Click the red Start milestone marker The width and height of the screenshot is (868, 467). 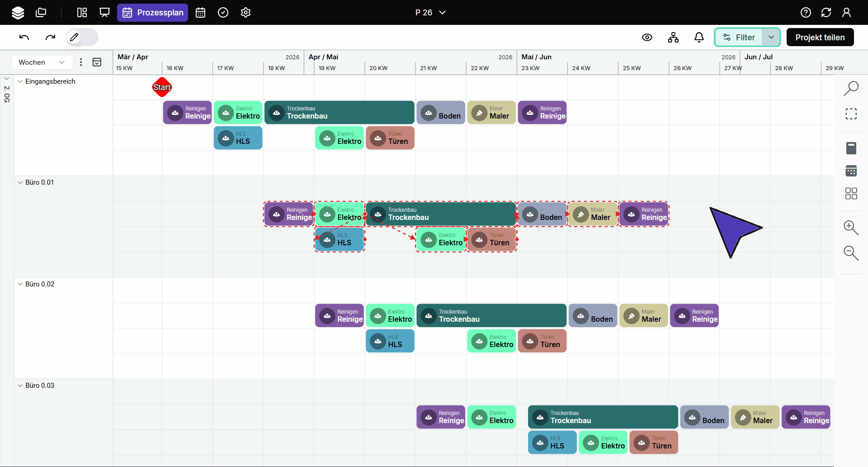point(162,87)
